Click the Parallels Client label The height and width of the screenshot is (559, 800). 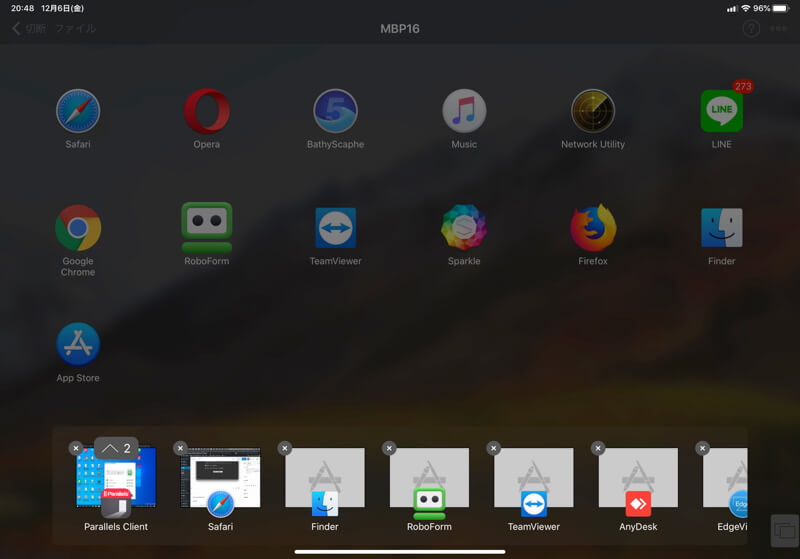116,527
